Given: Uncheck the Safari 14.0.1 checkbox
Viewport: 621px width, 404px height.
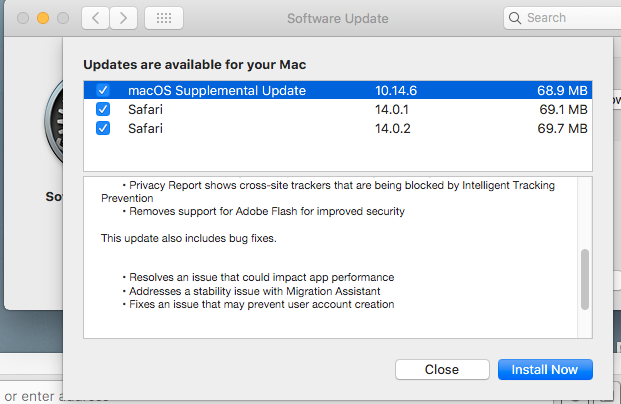Looking at the screenshot, I should pyautogui.click(x=103, y=109).
